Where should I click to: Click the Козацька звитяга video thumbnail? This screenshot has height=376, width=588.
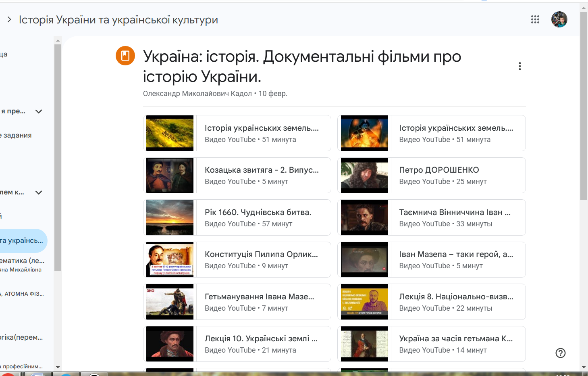click(x=170, y=175)
